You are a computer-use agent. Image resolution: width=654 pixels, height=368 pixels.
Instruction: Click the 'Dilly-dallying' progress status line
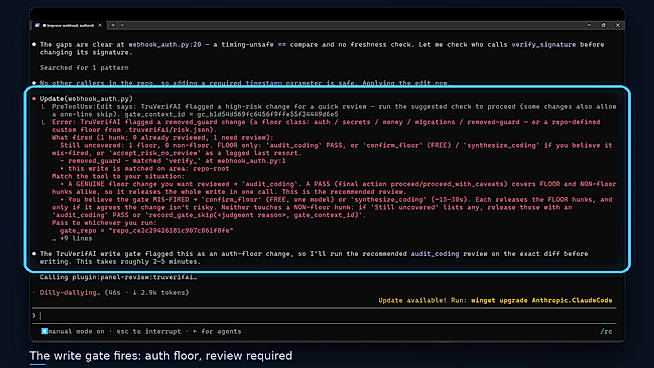(114, 292)
